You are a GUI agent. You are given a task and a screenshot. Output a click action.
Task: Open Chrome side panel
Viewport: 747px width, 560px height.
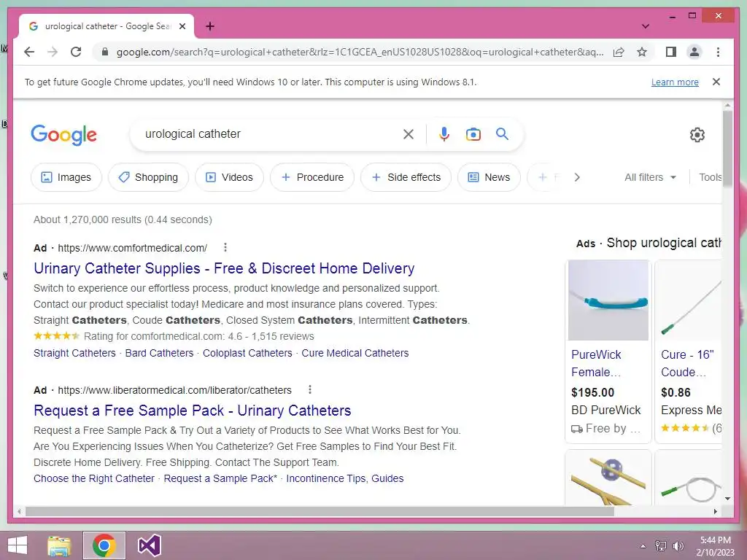671,52
